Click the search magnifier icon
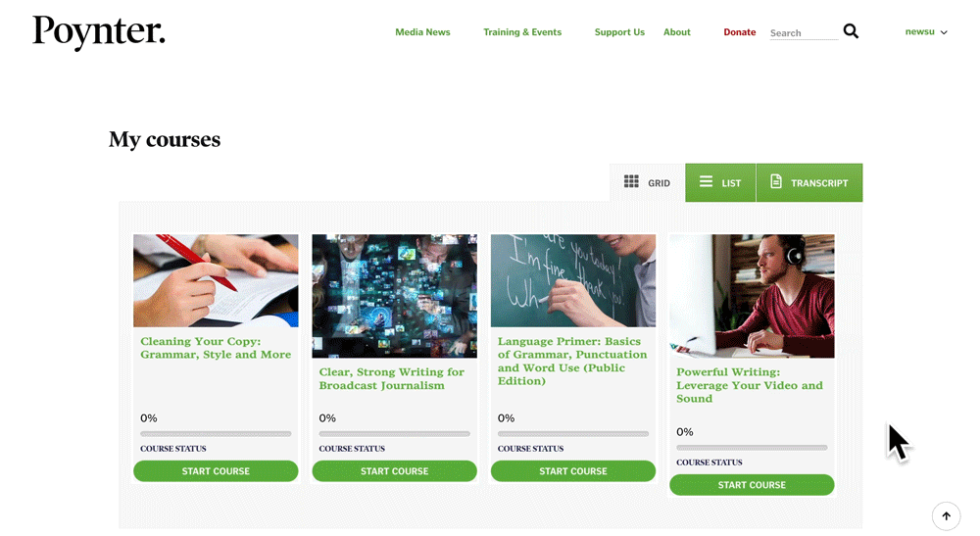Image resolution: width=980 pixels, height=536 pixels. click(x=851, y=31)
